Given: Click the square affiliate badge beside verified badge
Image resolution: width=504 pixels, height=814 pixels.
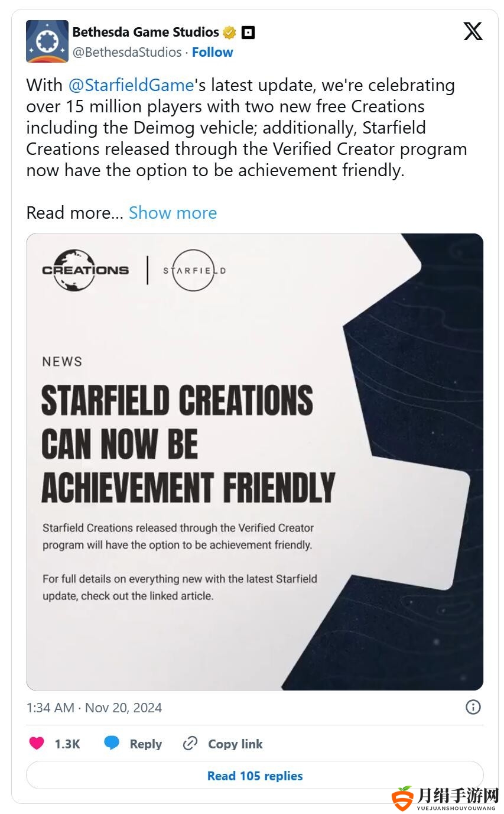Looking at the screenshot, I should (x=248, y=33).
